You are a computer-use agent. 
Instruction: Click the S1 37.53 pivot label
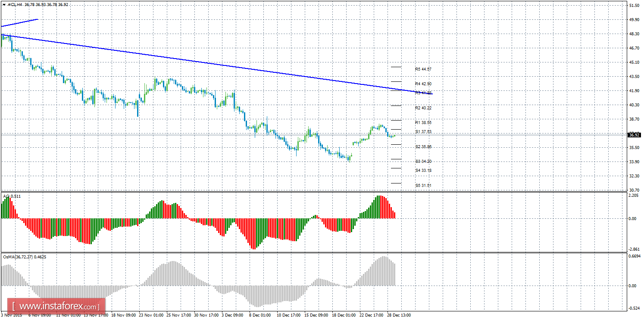click(x=423, y=131)
